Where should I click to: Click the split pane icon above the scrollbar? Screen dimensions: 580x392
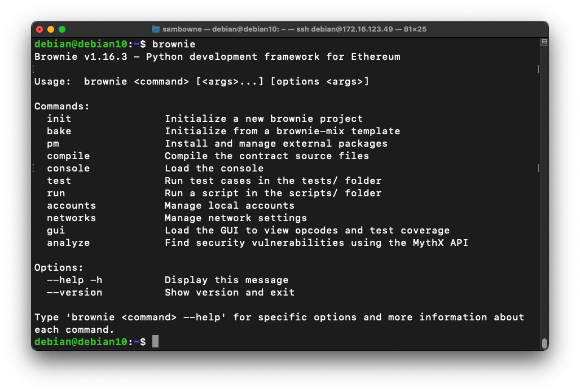(x=544, y=41)
